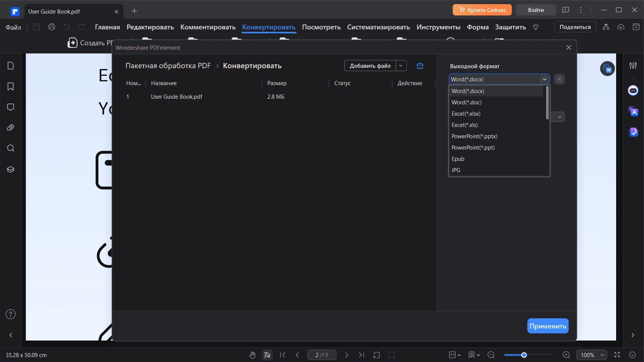
Task: Go to the last page
Action: tap(362, 355)
